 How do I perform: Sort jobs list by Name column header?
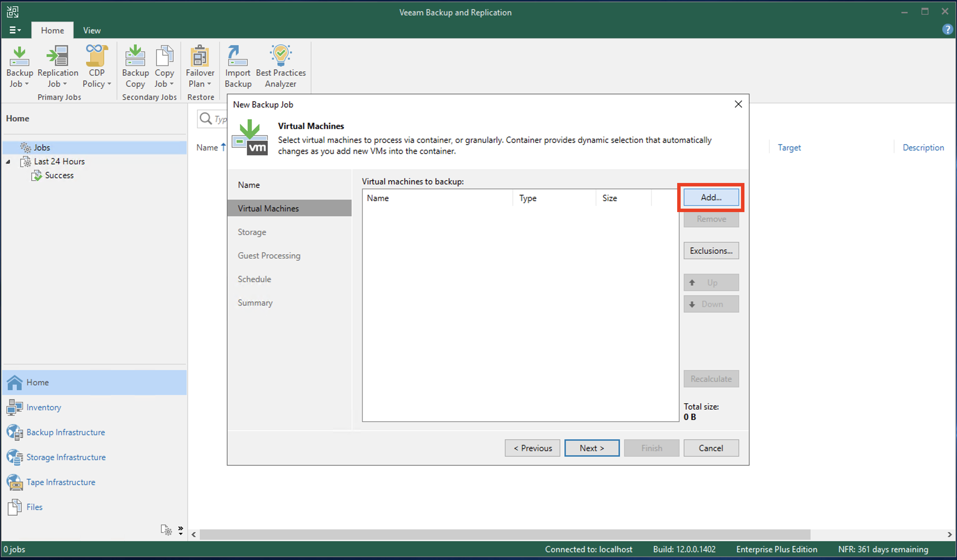[211, 148]
